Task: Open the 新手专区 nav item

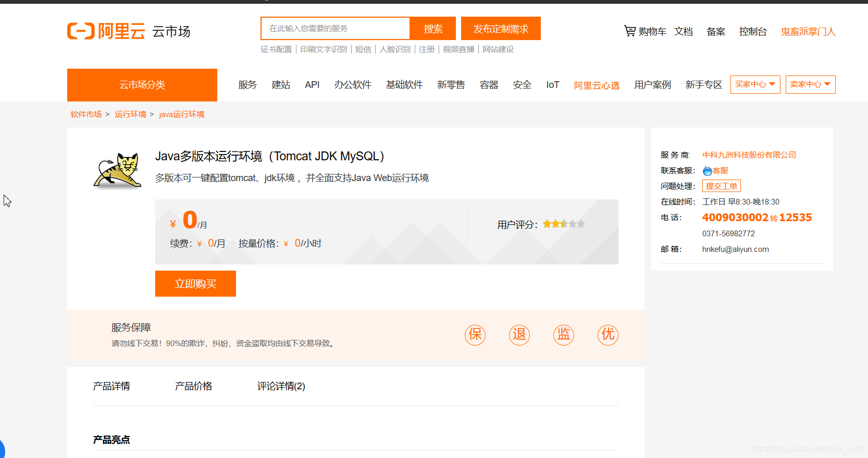Action: (704, 85)
